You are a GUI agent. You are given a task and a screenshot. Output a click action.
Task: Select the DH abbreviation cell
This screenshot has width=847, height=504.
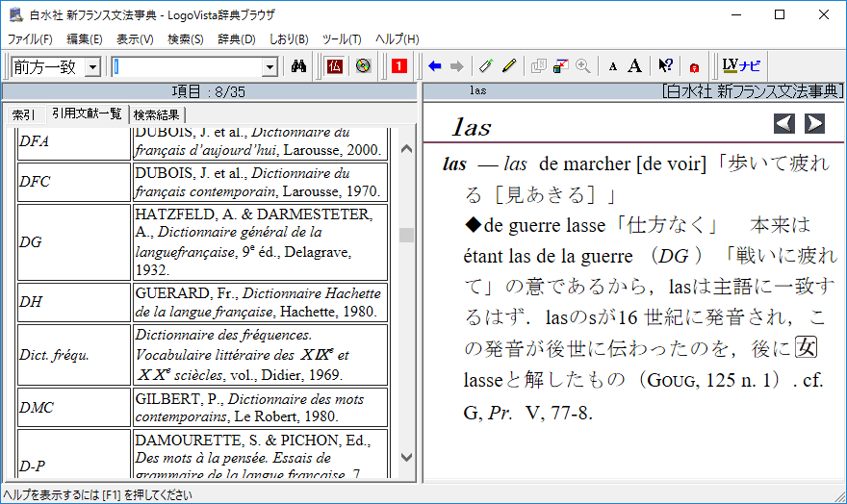[74, 302]
